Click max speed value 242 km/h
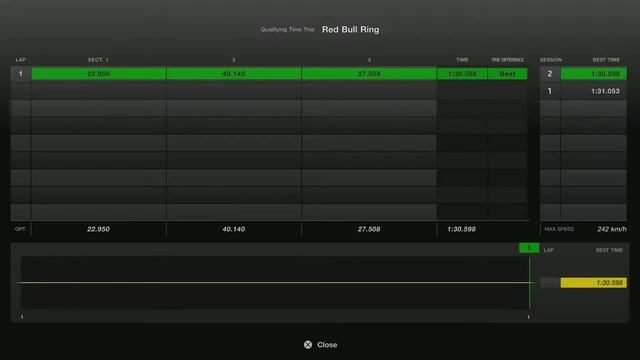The image size is (640, 360). pos(611,229)
